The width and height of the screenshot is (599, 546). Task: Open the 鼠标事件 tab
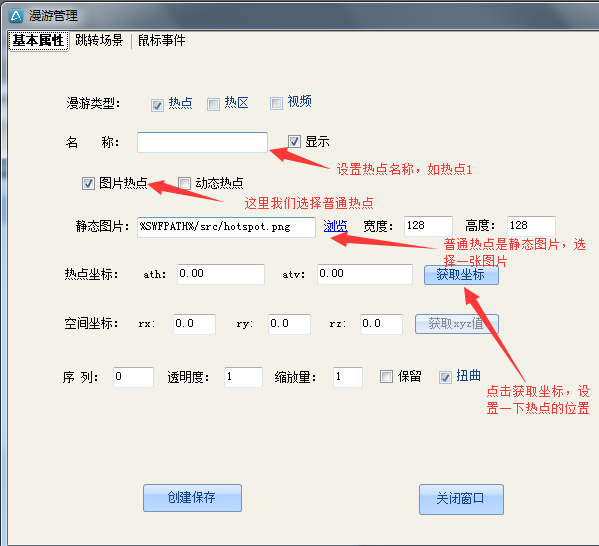coord(162,41)
